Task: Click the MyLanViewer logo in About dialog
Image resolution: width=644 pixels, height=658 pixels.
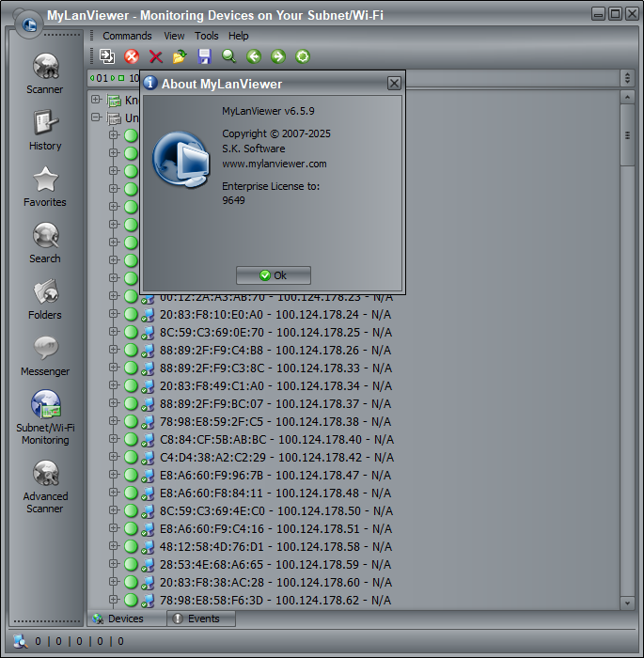Action: pos(181,159)
